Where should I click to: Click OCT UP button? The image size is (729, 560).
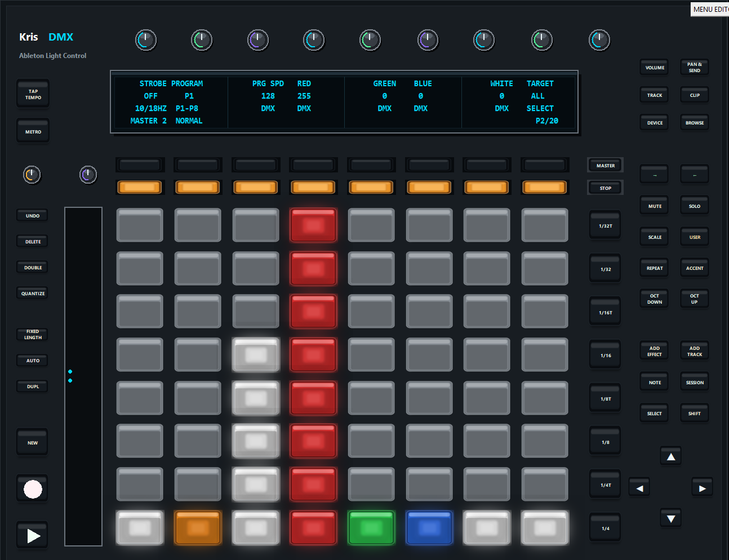(x=694, y=299)
